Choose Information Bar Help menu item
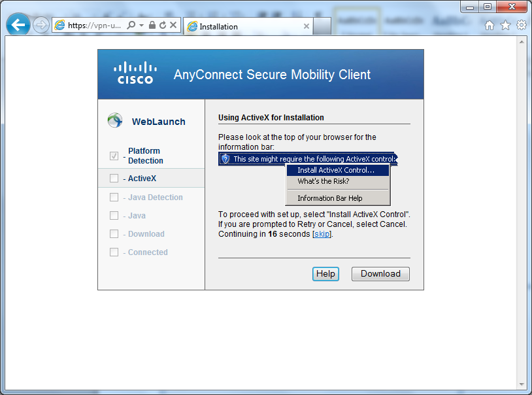This screenshot has height=395, width=532. (338, 198)
